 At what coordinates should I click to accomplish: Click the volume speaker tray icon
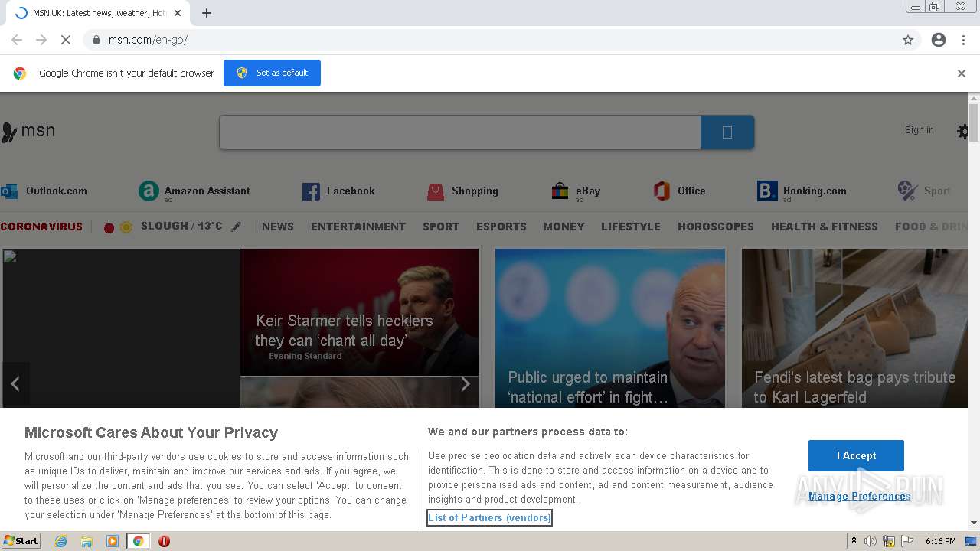(871, 541)
